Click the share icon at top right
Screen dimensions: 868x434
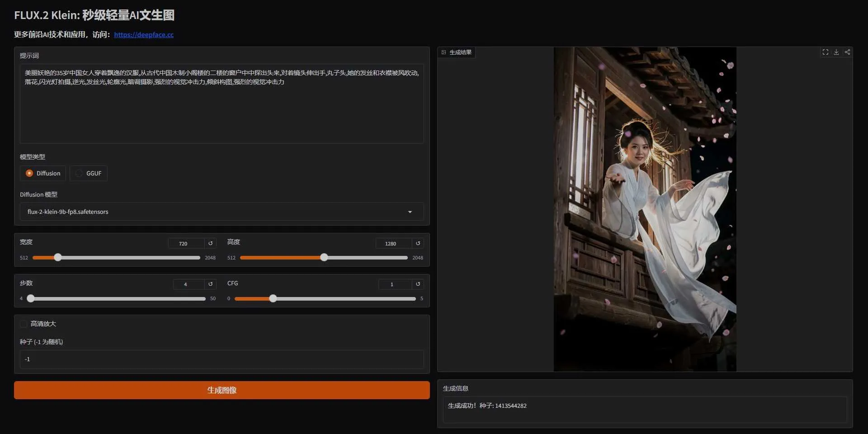click(x=848, y=52)
